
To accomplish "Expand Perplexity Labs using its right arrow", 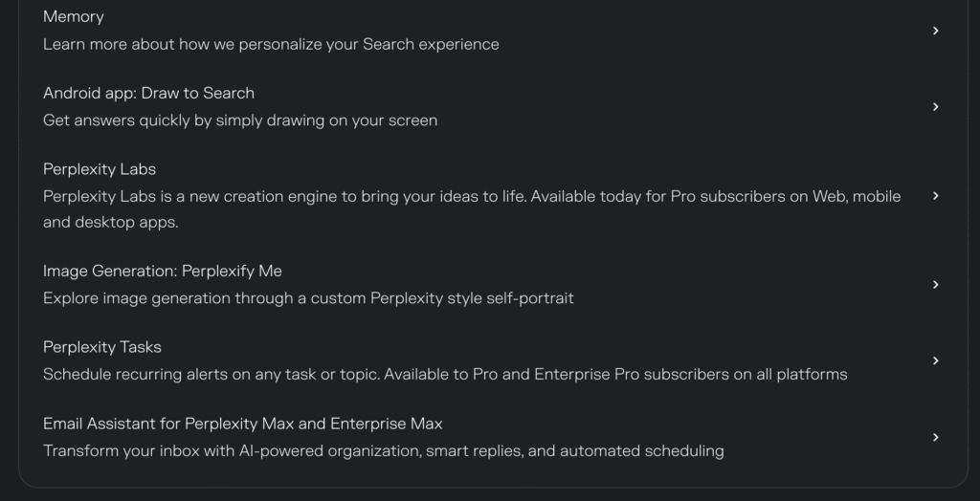I will [x=936, y=196].
